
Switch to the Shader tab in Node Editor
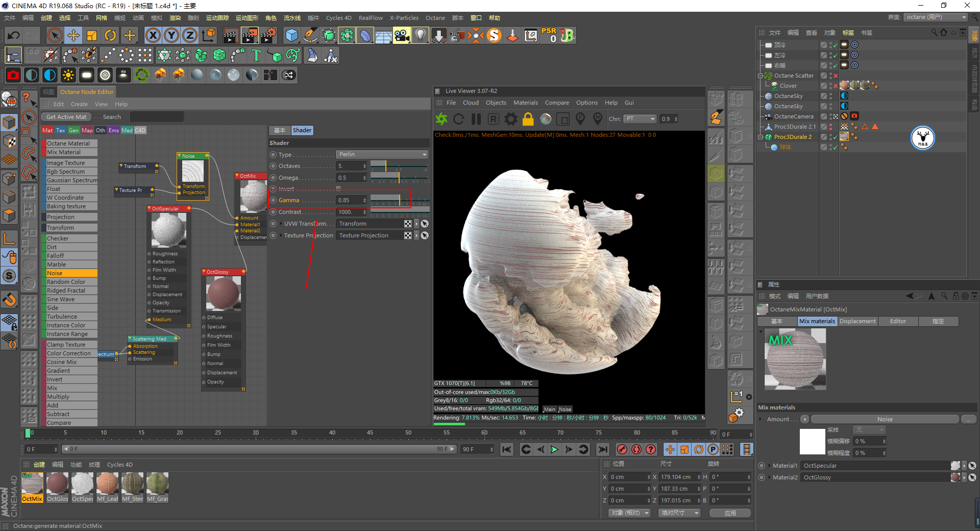(x=302, y=130)
